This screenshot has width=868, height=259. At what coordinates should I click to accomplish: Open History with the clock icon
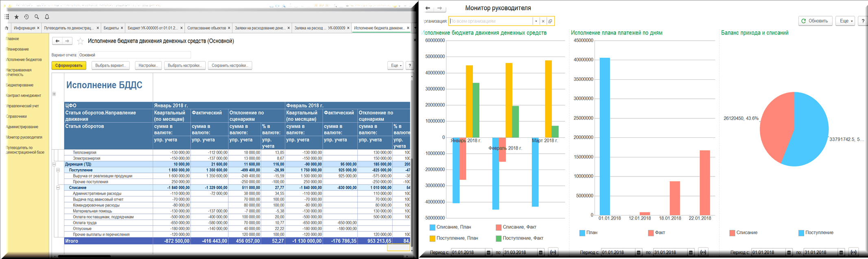click(x=26, y=17)
